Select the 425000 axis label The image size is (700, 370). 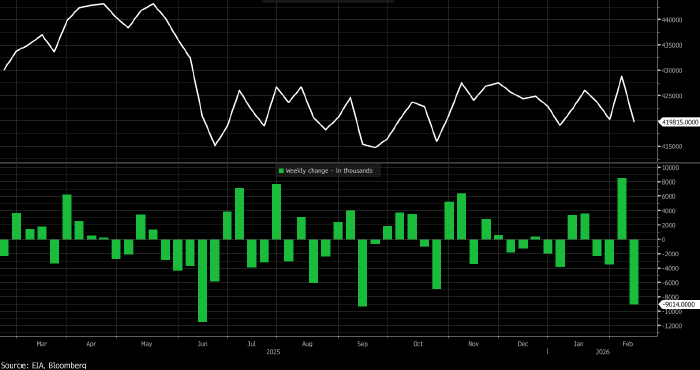672,96
